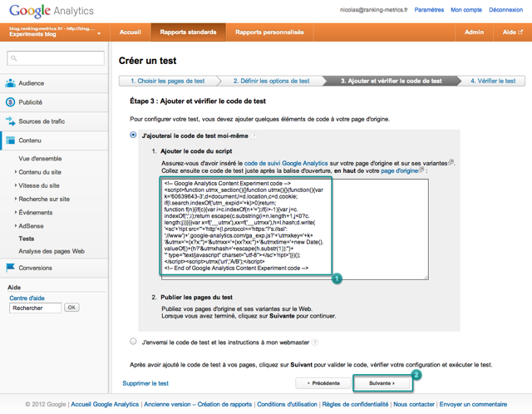The height and width of the screenshot is (414, 532).
Task: Go to step 4 Vérifier le test
Action: coord(493,81)
